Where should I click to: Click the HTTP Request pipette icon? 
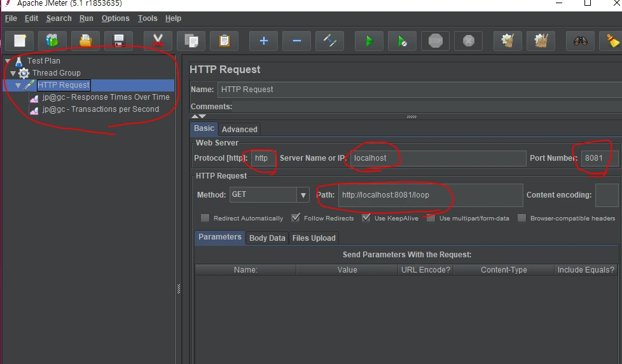(x=29, y=85)
